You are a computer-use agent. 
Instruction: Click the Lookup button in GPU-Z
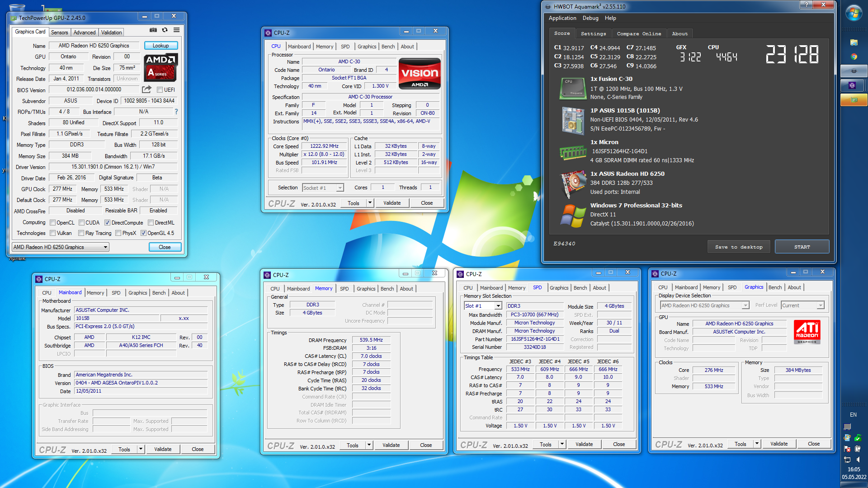pyautogui.click(x=160, y=46)
